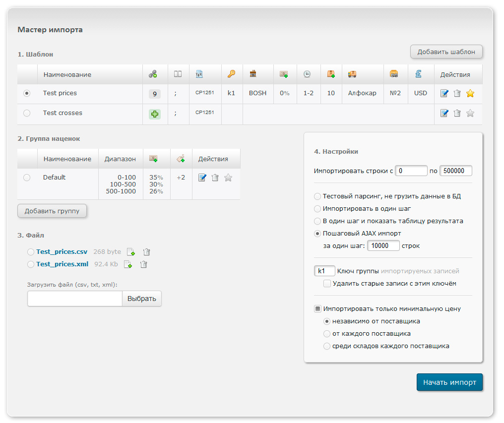
Task: Click page icon next to Test_prices.xml
Action: coord(128,264)
